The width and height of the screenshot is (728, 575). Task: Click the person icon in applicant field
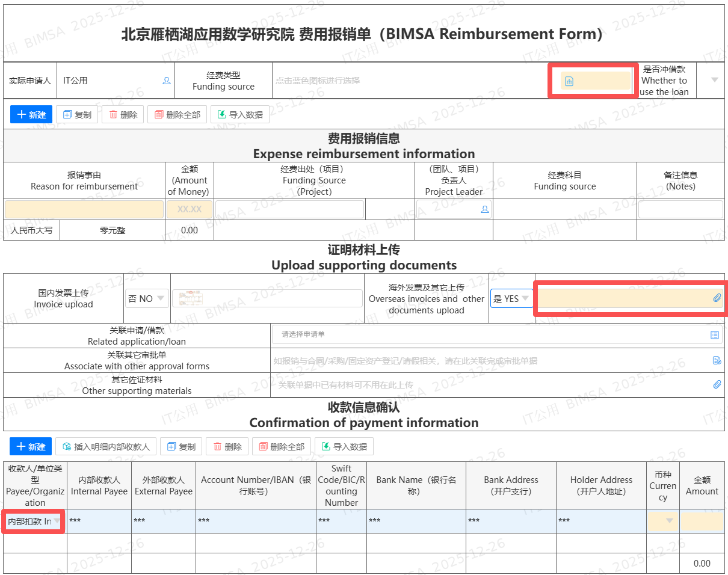pos(167,81)
